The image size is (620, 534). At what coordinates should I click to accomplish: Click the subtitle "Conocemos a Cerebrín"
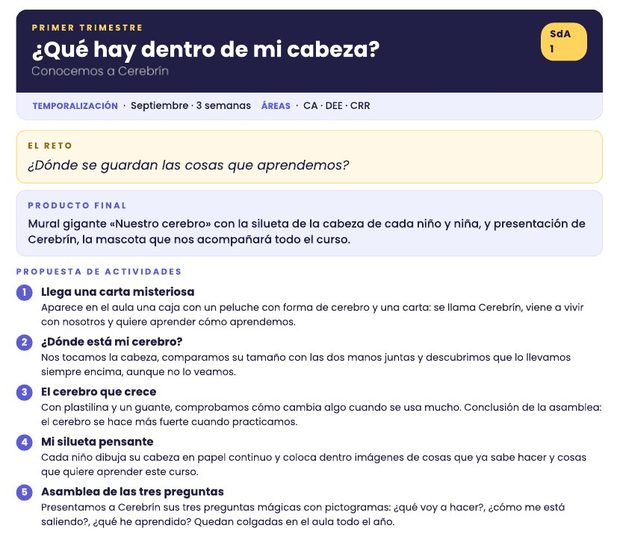100,71
